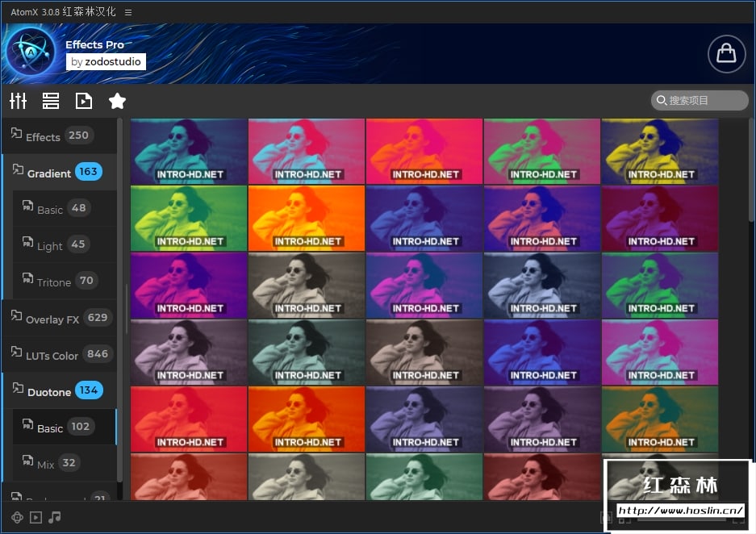This screenshot has width=756, height=534.
Task: Open the AtomX panel hamburger menu
Action: click(x=128, y=12)
